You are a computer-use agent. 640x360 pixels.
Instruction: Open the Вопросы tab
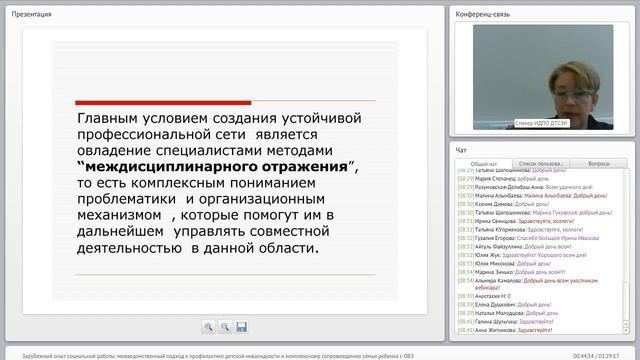pos(599,164)
